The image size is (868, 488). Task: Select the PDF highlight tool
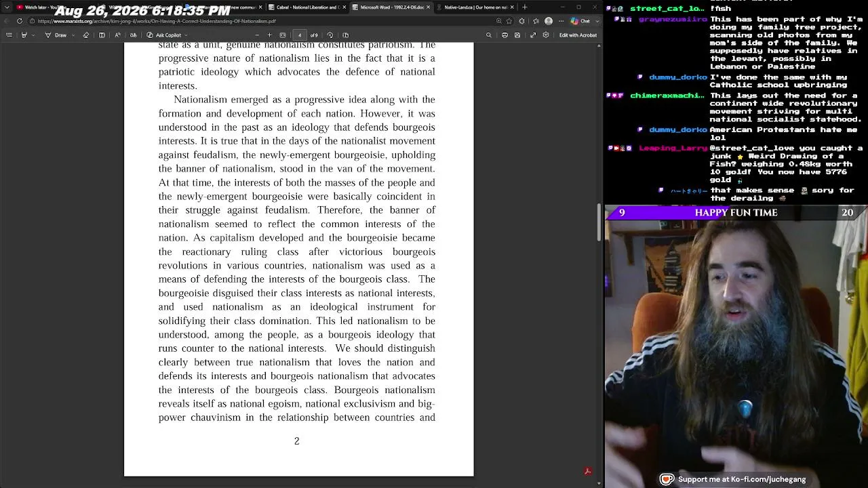tap(24, 35)
